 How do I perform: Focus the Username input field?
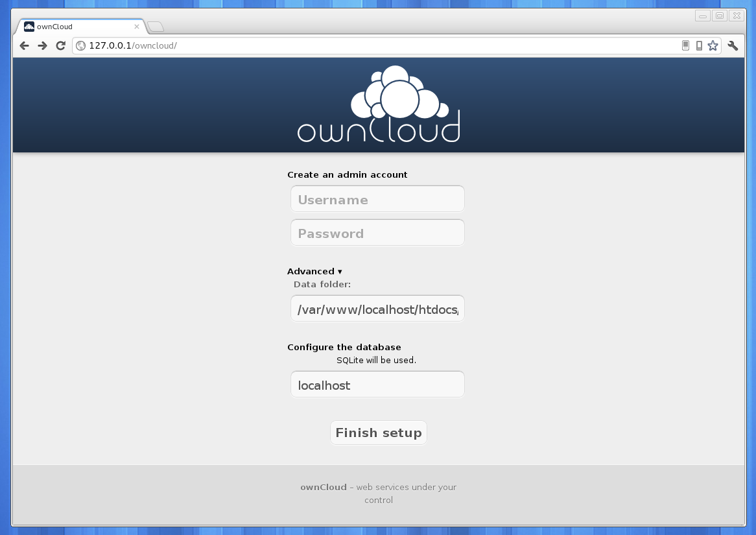tap(377, 199)
